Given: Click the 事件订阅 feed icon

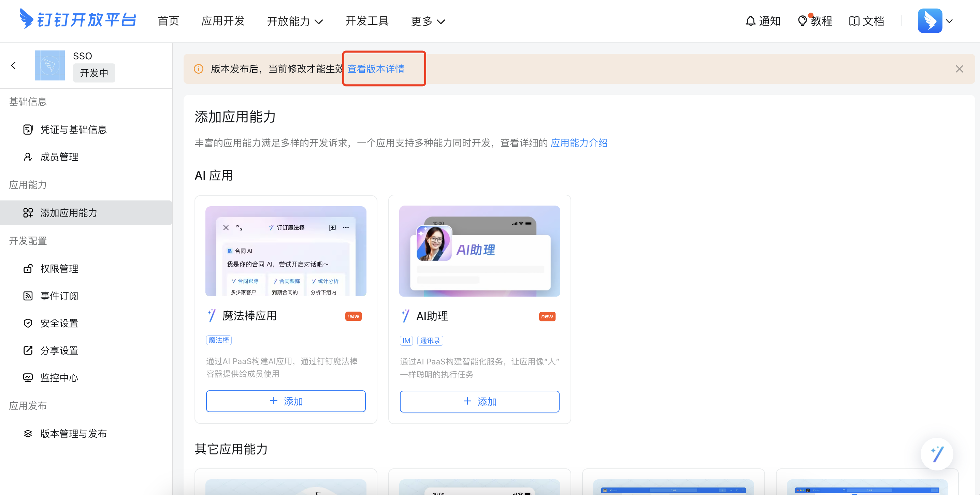Looking at the screenshot, I should 28,296.
